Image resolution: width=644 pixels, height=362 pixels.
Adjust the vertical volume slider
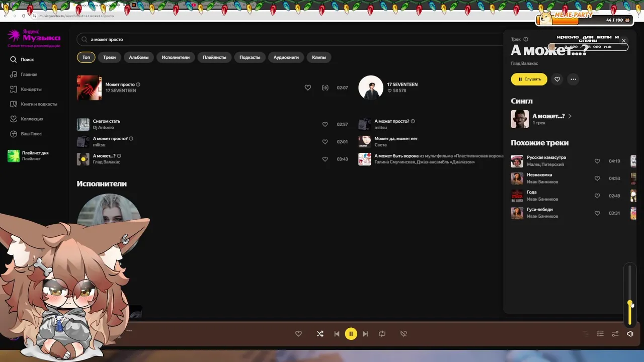click(630, 296)
